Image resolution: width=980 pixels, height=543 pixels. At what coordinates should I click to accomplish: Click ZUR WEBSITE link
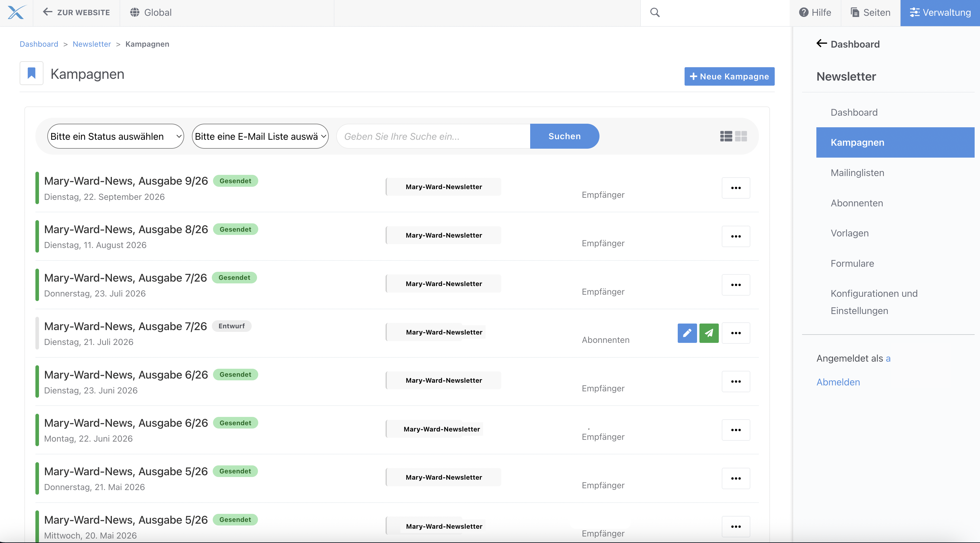point(76,12)
